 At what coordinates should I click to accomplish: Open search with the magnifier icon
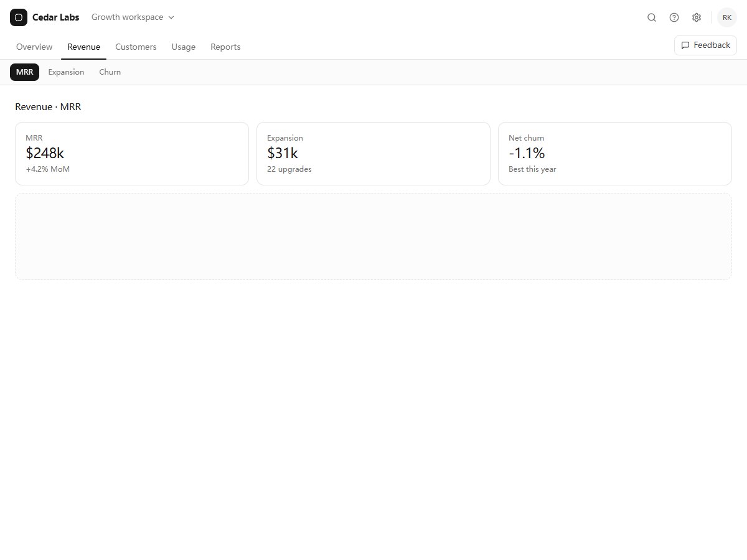pyautogui.click(x=652, y=17)
